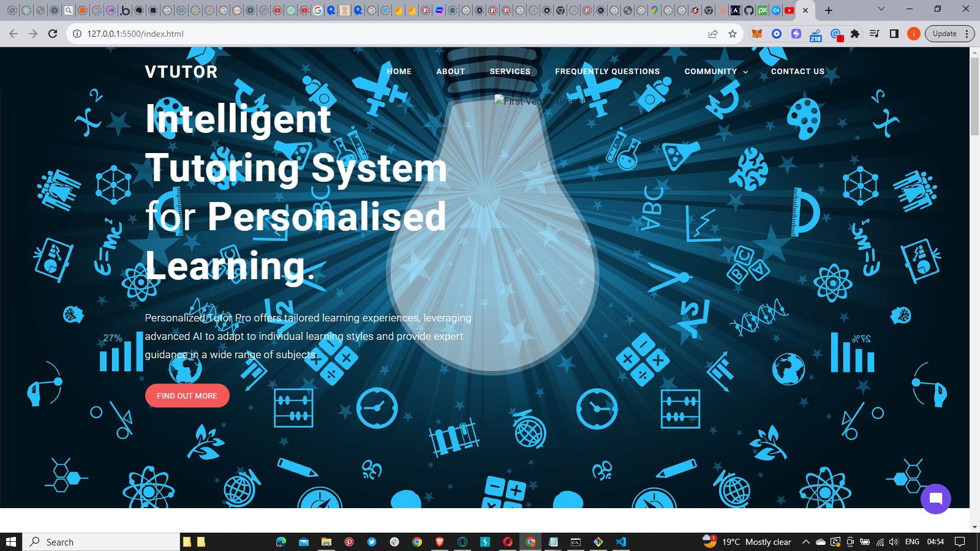Open the CONTACT US navigation link
The image size is (980, 551).
pos(797,72)
